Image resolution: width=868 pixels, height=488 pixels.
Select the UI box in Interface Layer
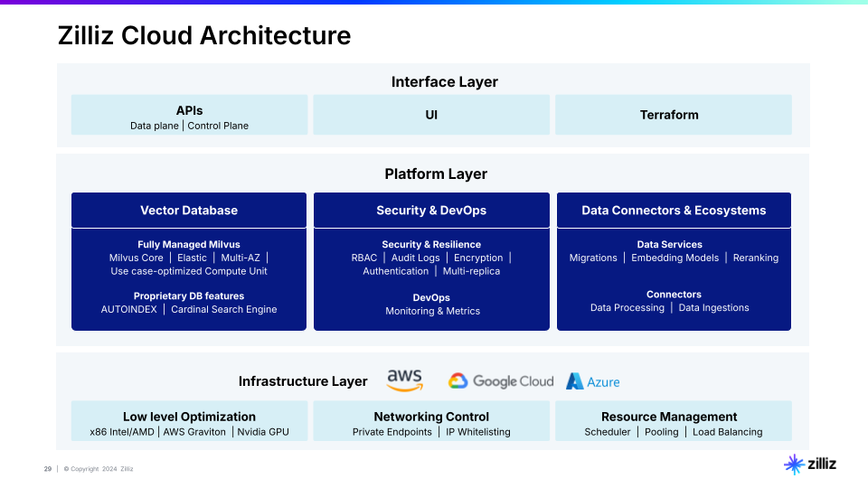click(431, 115)
